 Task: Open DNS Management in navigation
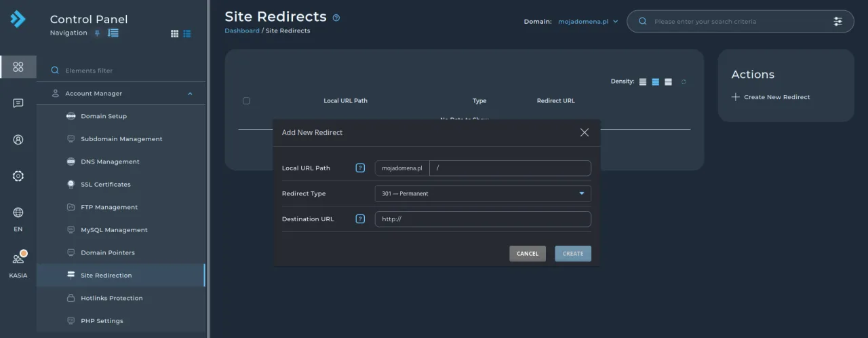pyautogui.click(x=110, y=162)
